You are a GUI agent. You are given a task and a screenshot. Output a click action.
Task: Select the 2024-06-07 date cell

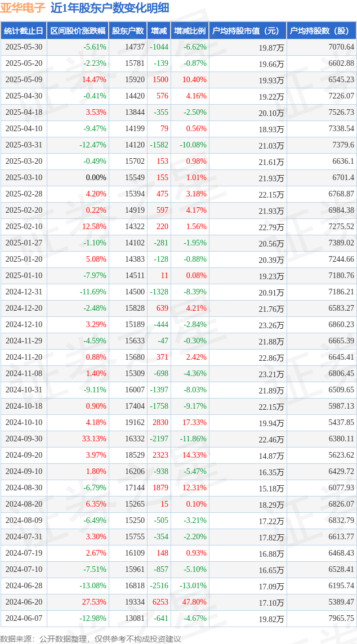(x=24, y=618)
